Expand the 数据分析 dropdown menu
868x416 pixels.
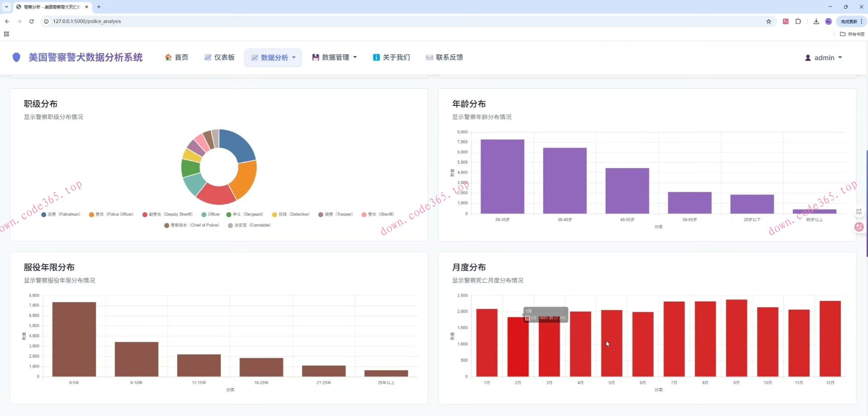[x=273, y=57]
